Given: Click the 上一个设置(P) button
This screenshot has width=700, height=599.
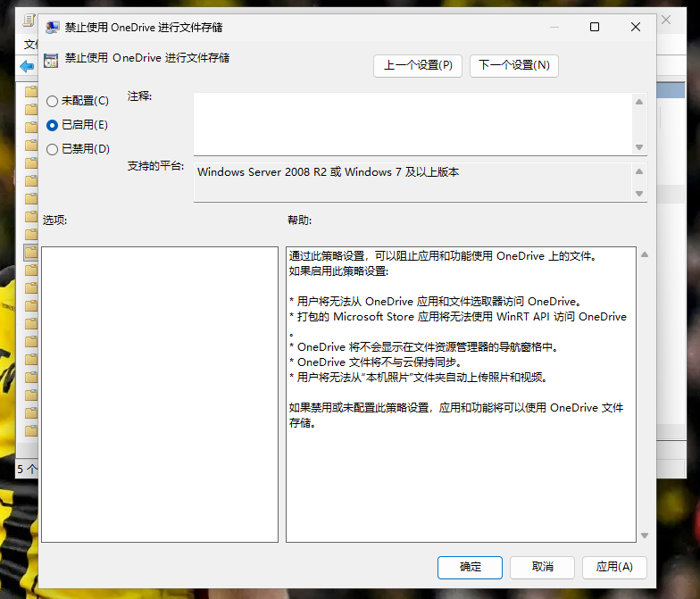Looking at the screenshot, I should point(418,66).
